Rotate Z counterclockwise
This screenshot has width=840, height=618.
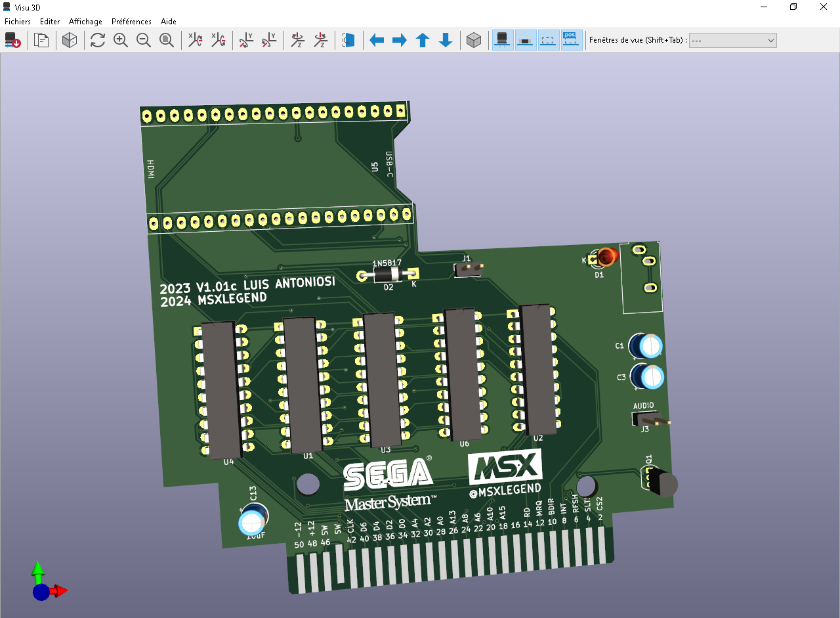320,40
